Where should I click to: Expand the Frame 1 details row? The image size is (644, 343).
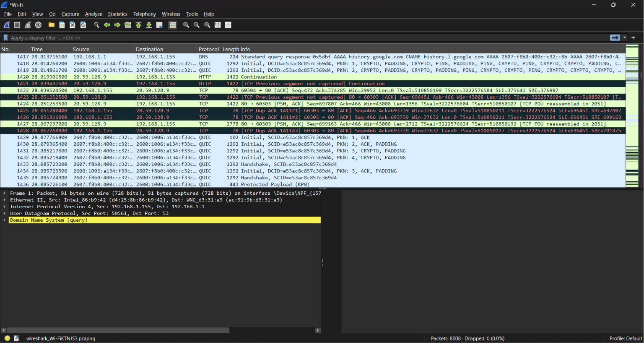coord(5,193)
